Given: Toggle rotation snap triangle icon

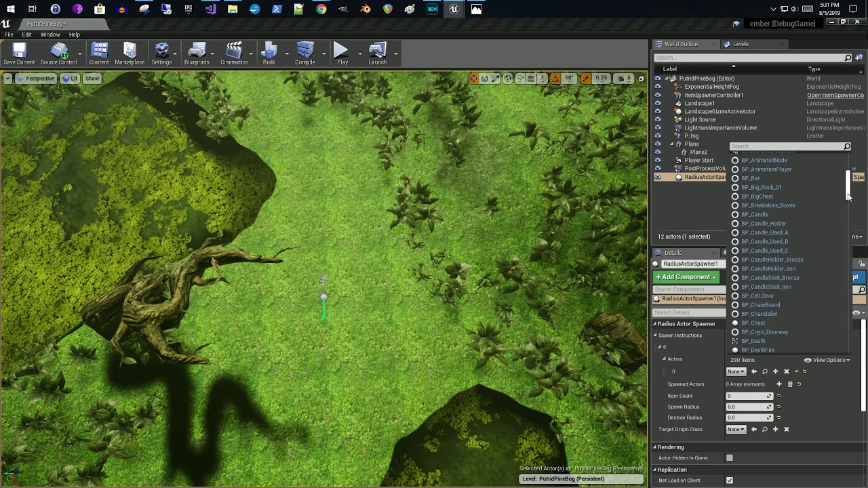Looking at the screenshot, I should point(555,79).
